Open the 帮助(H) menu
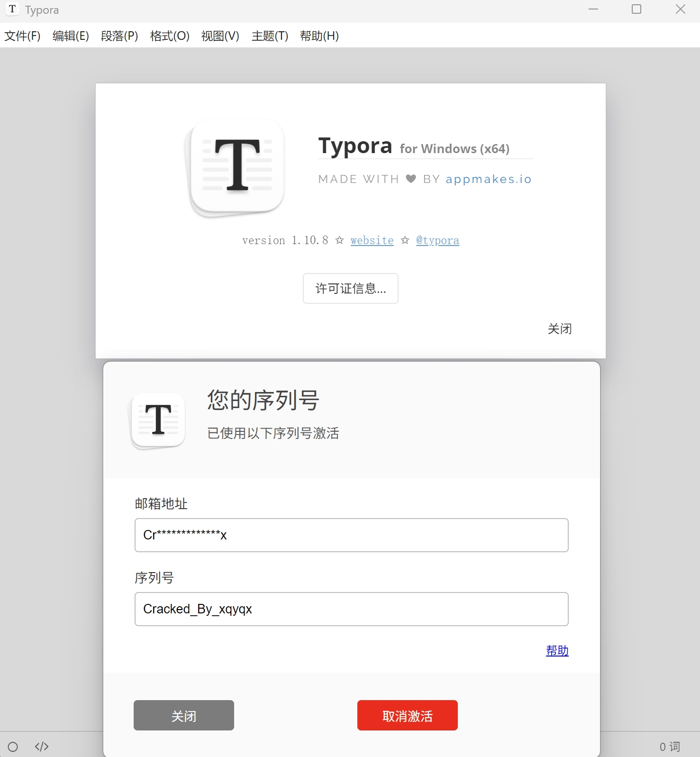This screenshot has height=757, width=700. point(319,36)
